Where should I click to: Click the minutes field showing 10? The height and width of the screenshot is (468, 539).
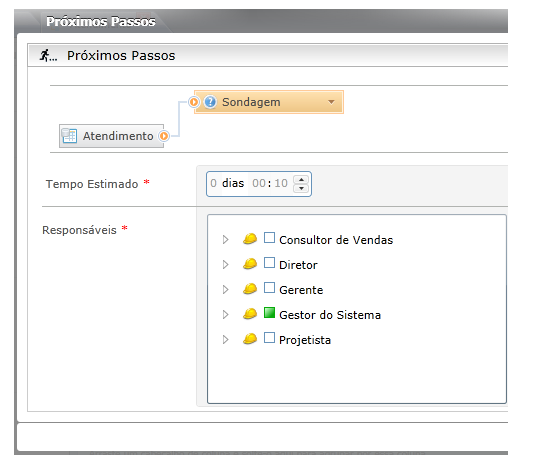281,183
